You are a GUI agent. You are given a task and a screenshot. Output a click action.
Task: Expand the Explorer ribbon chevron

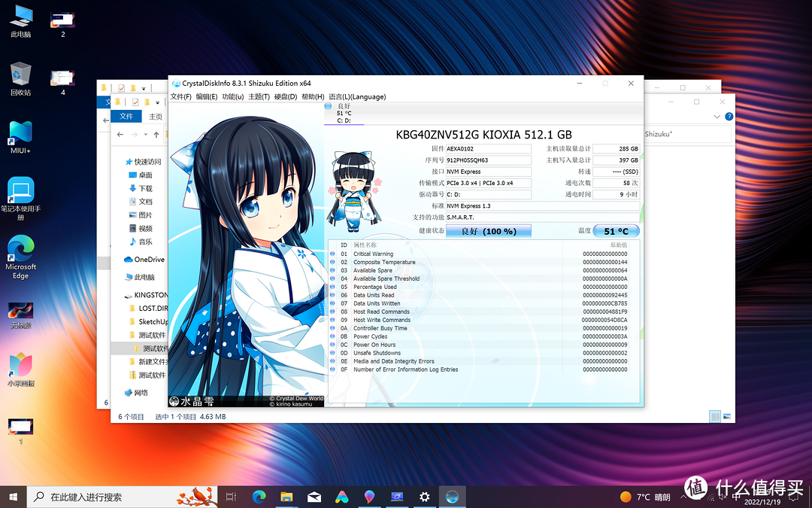[717, 117]
